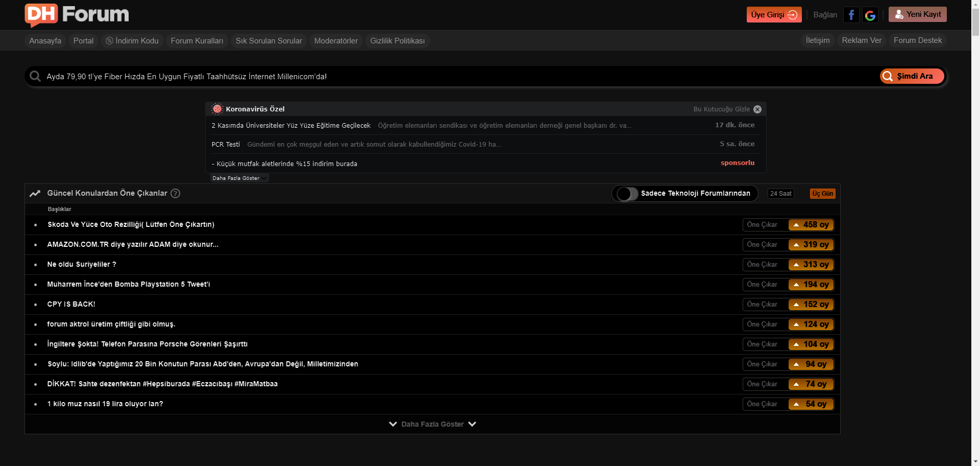Screen dimensions: 980x466
Task: Expand Daha Fazla Göster under topics list
Action: (x=432, y=424)
